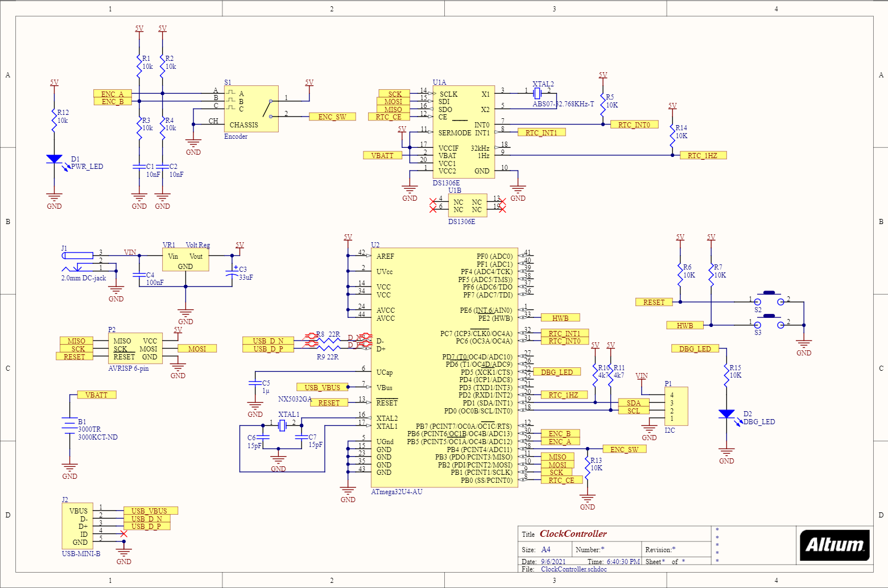Click the VBATT net label at U1A VBAT pin
The width and height of the screenshot is (888, 588).
[382, 155]
